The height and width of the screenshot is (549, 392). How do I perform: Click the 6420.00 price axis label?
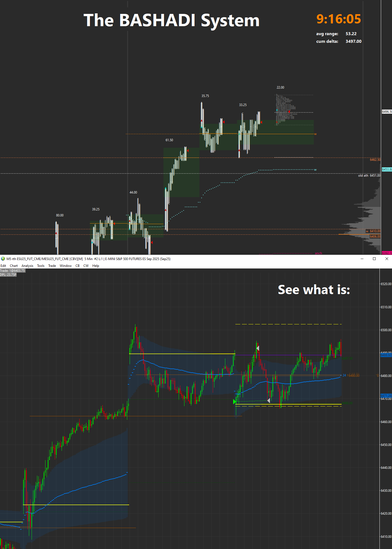coord(386,514)
